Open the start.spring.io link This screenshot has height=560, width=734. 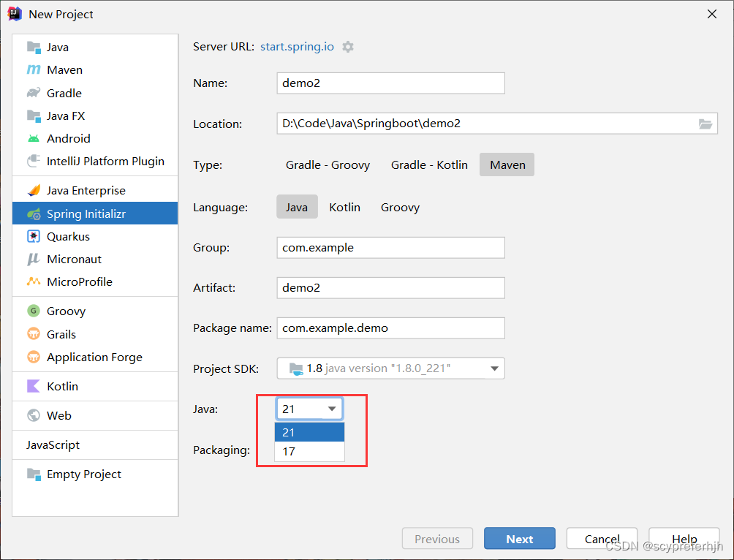pos(297,47)
